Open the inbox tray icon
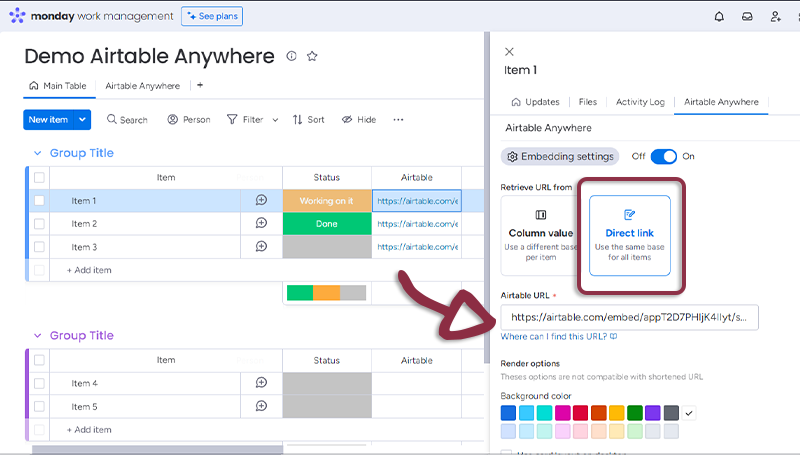The height and width of the screenshot is (456, 800). (x=747, y=16)
